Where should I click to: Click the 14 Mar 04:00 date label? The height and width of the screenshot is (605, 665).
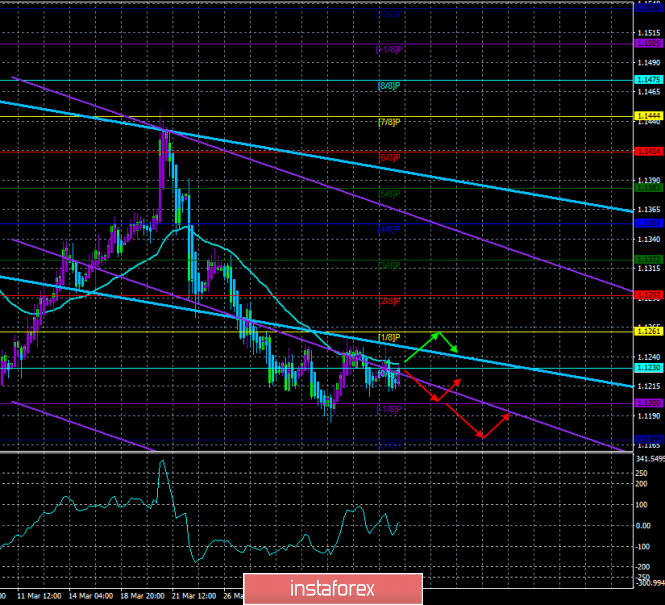point(91,596)
